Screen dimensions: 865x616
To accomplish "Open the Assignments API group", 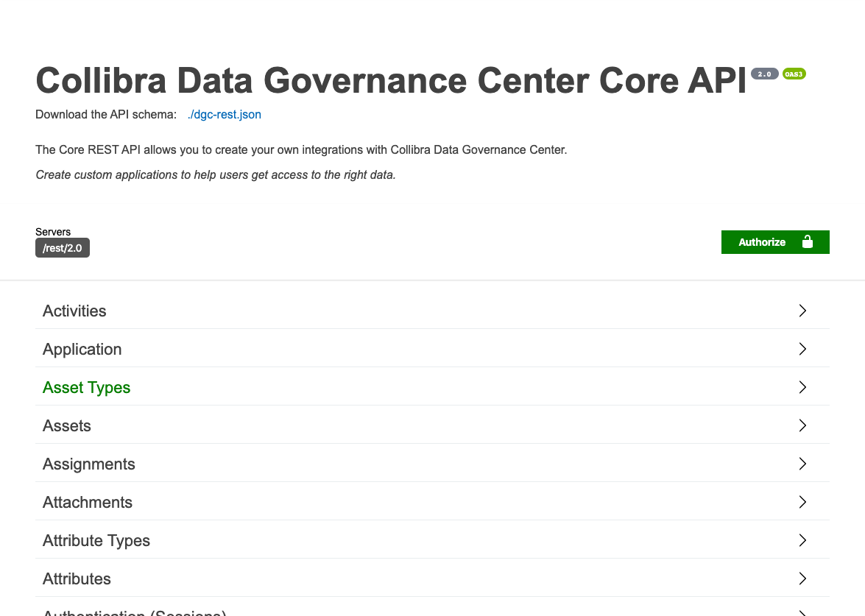I will 89,464.
